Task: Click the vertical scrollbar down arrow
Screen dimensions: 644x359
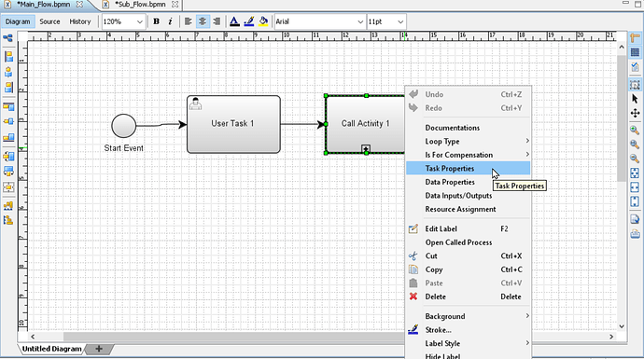Action: click(x=622, y=326)
